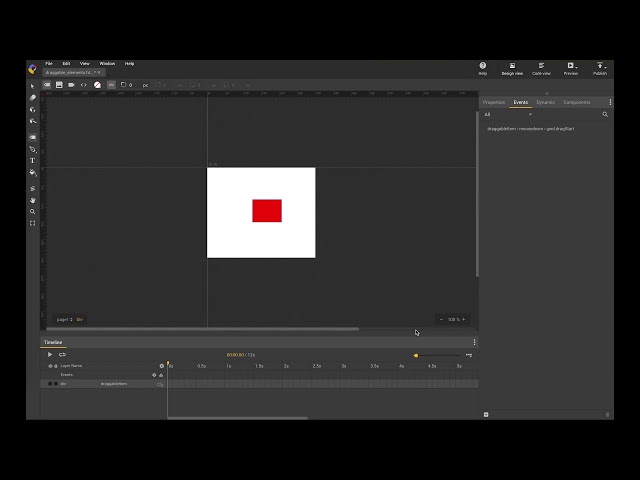
Task: Select the Paint bucket tool
Action: pos(33,173)
